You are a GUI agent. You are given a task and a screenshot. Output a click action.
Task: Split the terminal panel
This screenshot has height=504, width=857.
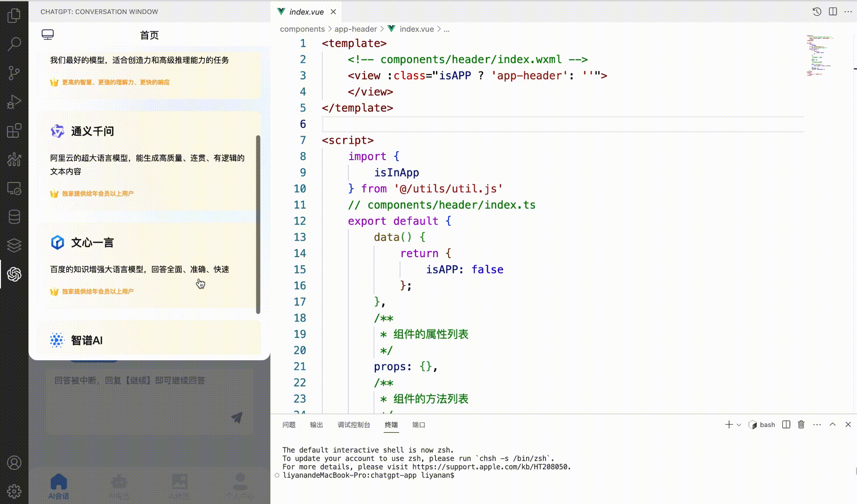click(x=786, y=424)
